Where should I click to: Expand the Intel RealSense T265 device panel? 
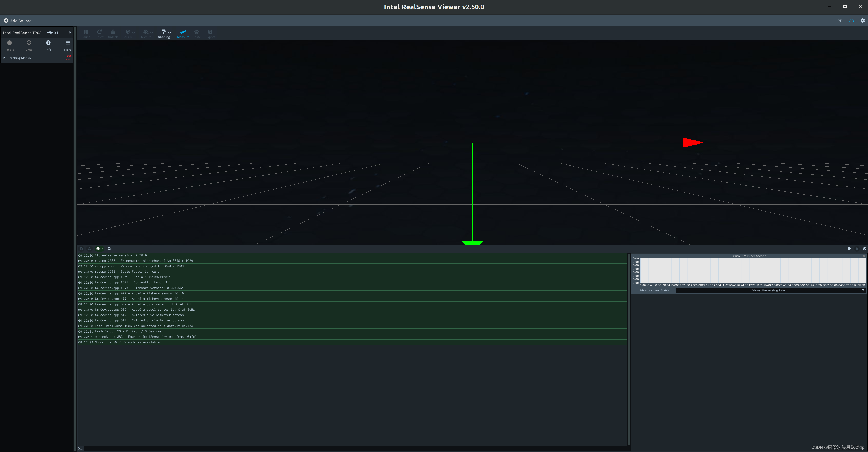click(5, 57)
